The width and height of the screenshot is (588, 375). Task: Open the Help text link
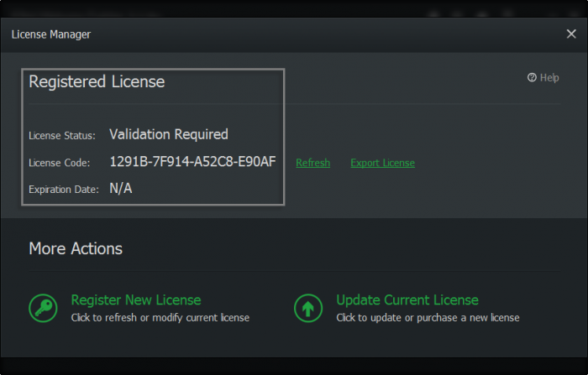549,78
